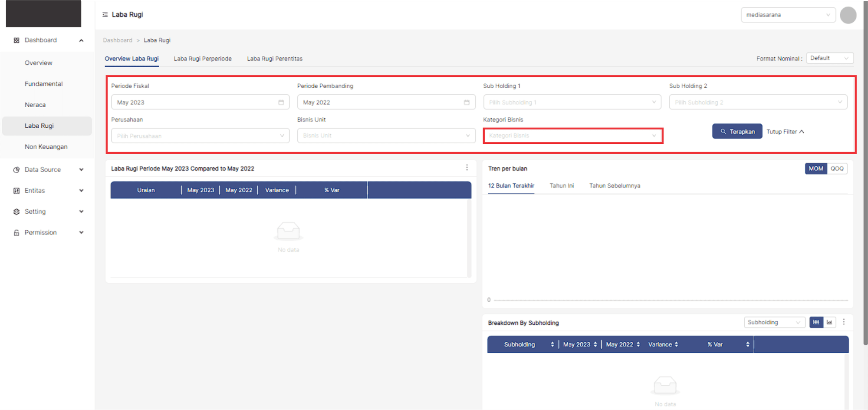Switch Breakdown to chart view icon

pos(829,322)
